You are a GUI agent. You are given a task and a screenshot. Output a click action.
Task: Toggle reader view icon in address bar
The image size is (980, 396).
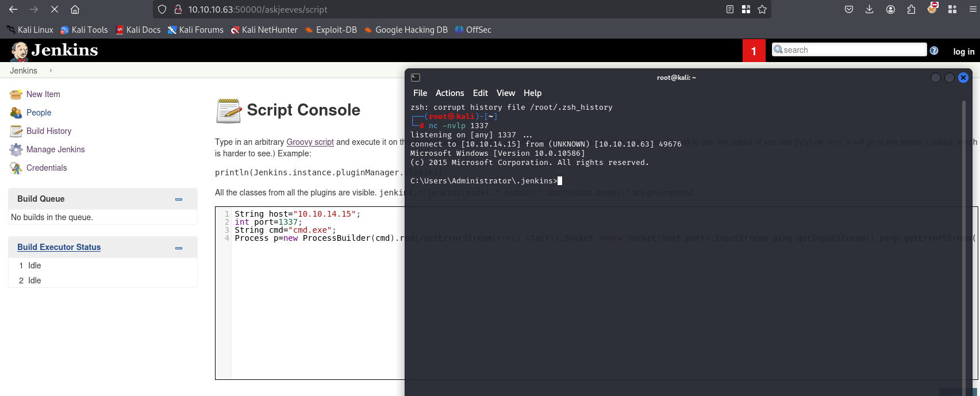tap(730, 9)
